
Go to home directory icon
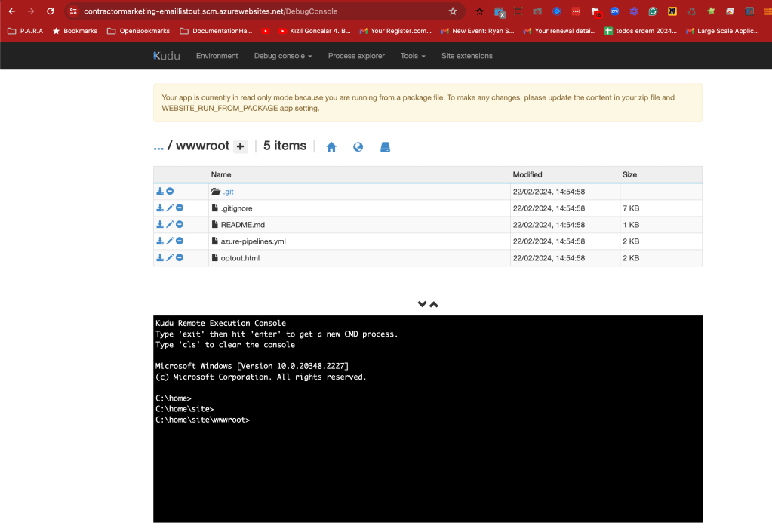pos(331,146)
